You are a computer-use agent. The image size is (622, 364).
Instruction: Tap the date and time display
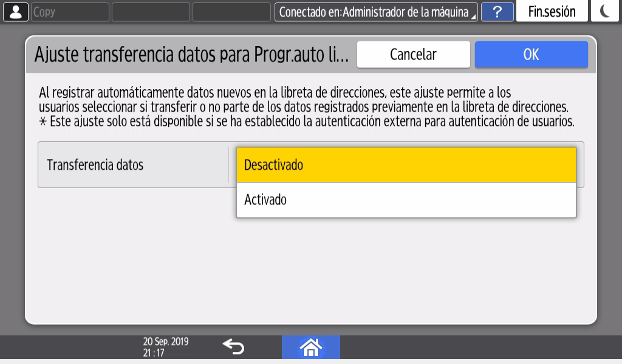tap(165, 347)
